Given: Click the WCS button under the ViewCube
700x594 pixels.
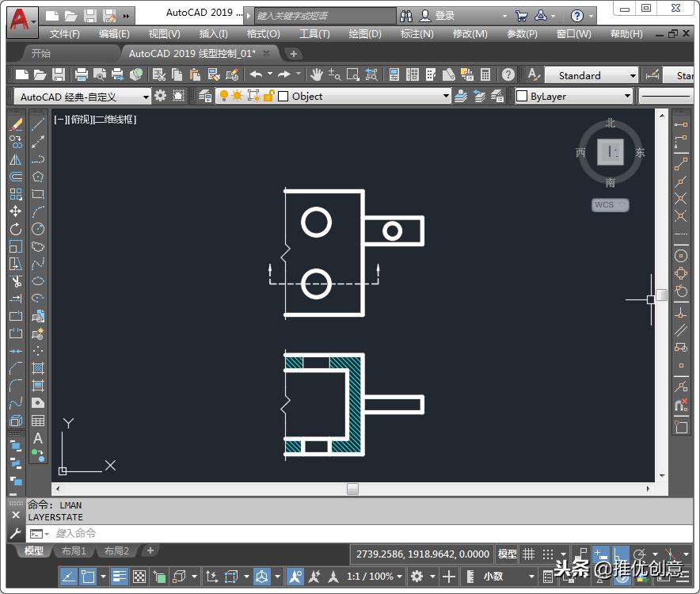Looking at the screenshot, I should click(608, 204).
